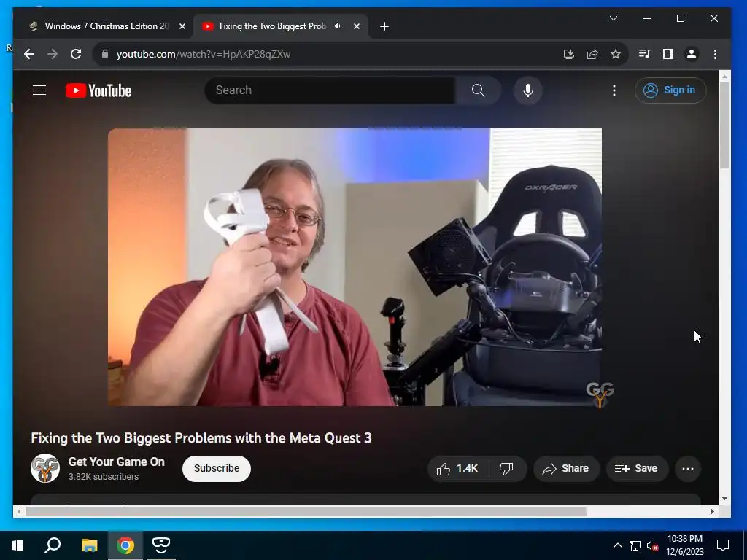
Task: Close the YouTube video tab
Action: click(x=356, y=26)
